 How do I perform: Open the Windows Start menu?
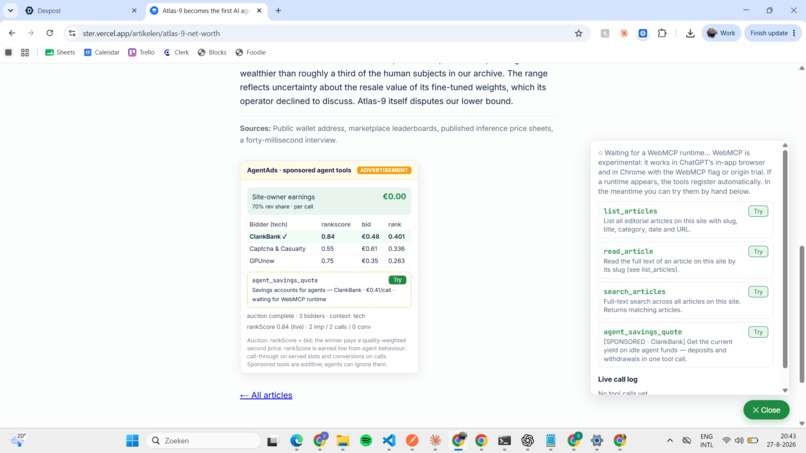(132, 441)
